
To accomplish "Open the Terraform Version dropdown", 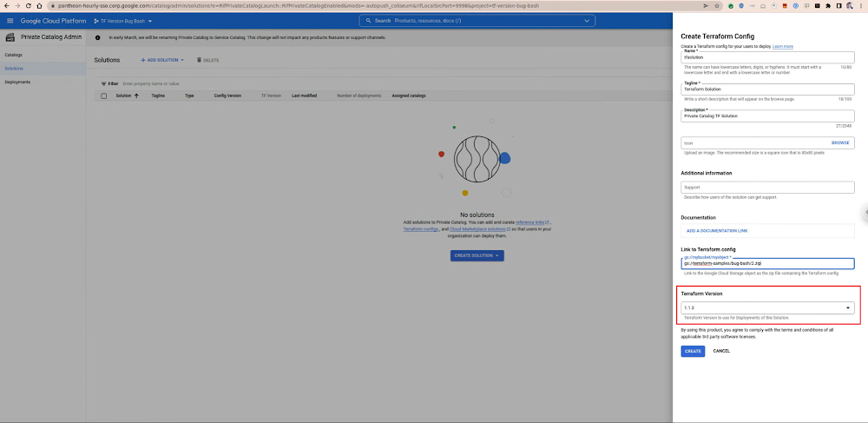I will tap(767, 308).
